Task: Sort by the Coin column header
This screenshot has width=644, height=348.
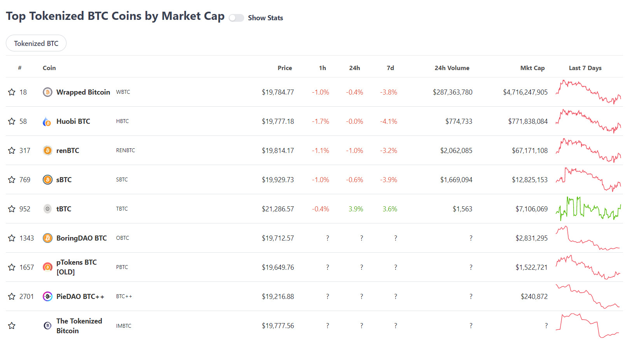Action: tap(49, 68)
